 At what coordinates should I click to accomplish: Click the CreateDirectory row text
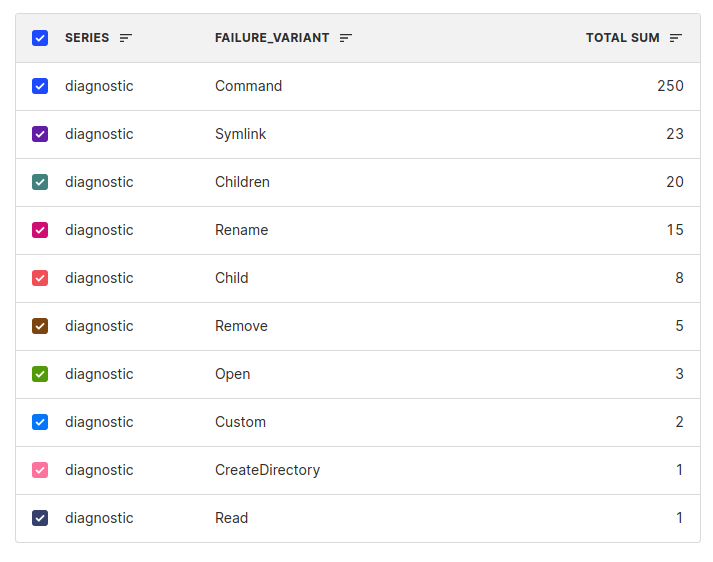(x=267, y=470)
